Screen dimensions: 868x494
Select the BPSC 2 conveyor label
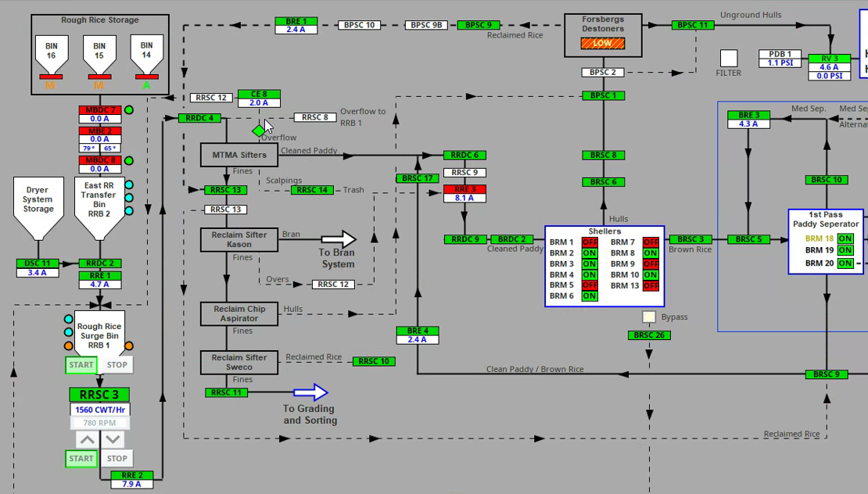pyautogui.click(x=603, y=73)
